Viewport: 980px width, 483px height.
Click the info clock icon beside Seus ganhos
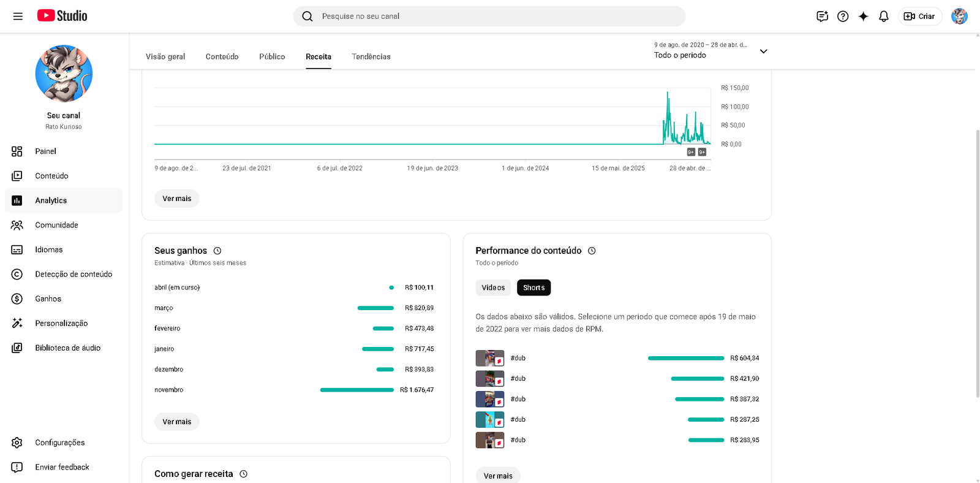coord(217,251)
